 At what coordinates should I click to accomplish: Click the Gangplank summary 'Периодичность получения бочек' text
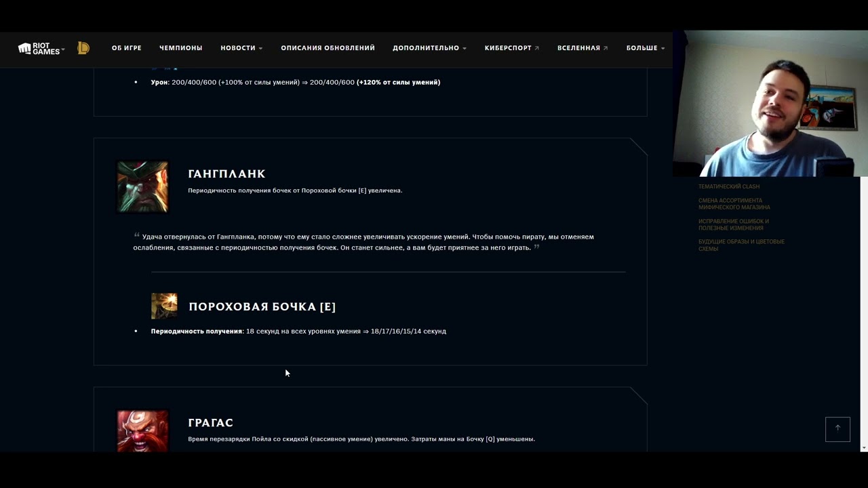click(295, 190)
